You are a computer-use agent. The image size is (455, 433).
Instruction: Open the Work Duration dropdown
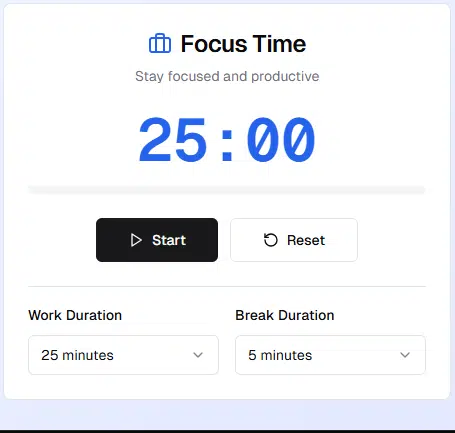pos(123,355)
